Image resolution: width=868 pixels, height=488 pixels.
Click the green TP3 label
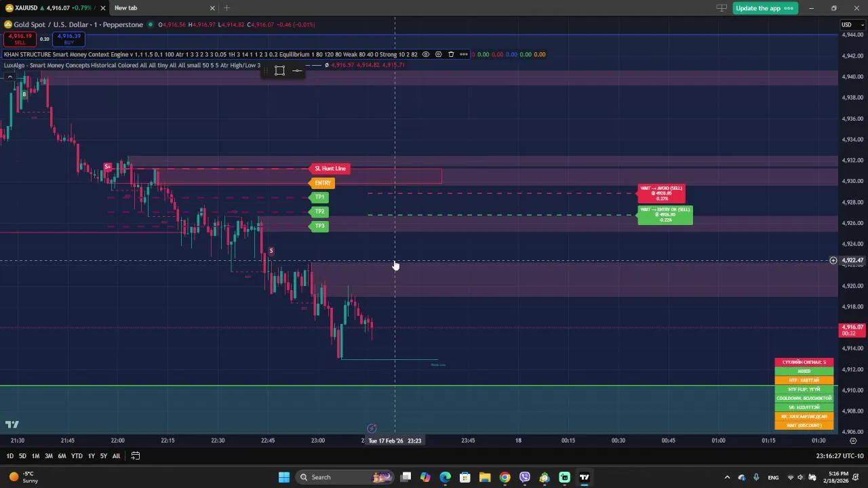pyautogui.click(x=319, y=226)
